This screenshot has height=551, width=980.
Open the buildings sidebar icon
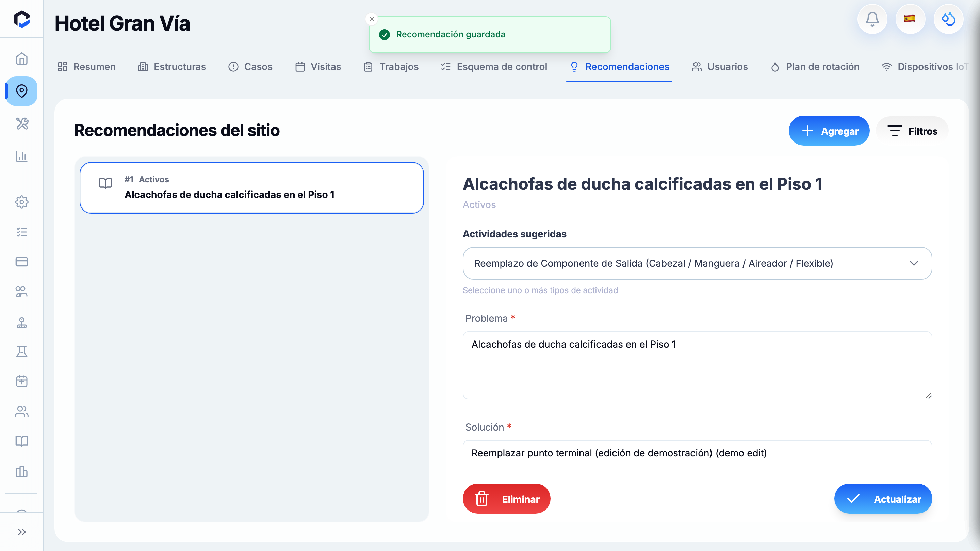(22, 471)
